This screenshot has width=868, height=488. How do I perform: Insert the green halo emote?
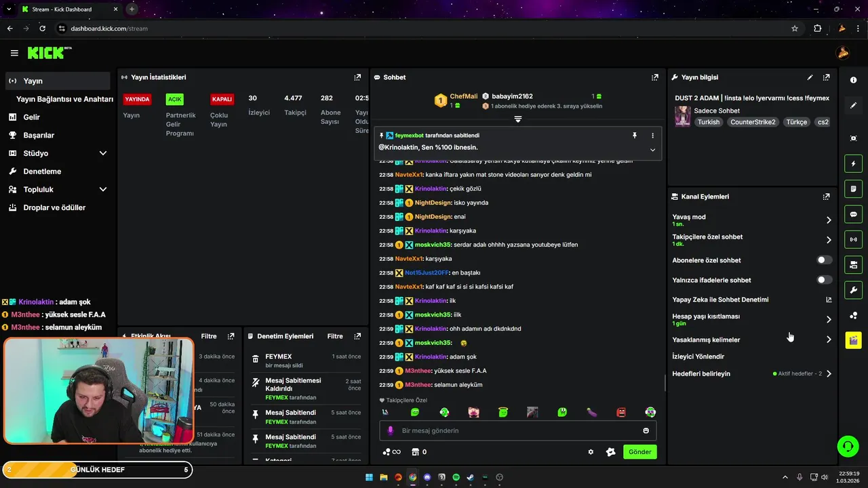point(503,412)
